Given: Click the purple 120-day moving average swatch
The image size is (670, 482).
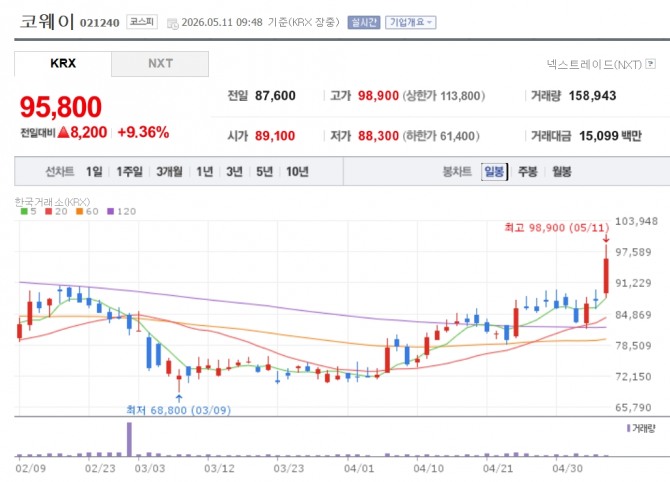Looking at the screenshot, I should click(x=110, y=211).
